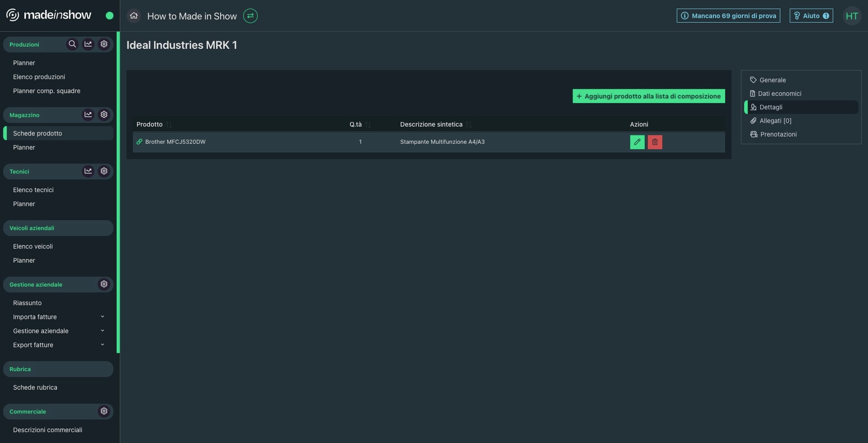Image resolution: width=868 pixels, height=443 pixels.
Task: Expand the Gestione aziendale submenu chevron
Action: (x=102, y=331)
